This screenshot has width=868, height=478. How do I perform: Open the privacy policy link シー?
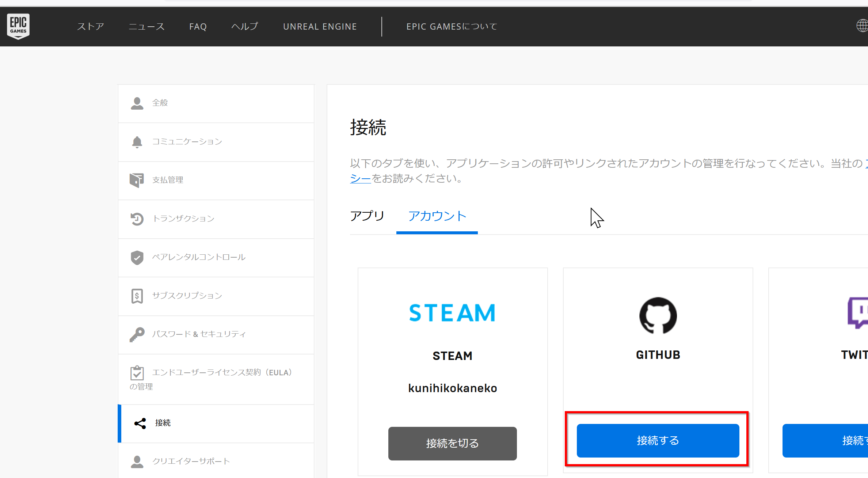tap(361, 179)
